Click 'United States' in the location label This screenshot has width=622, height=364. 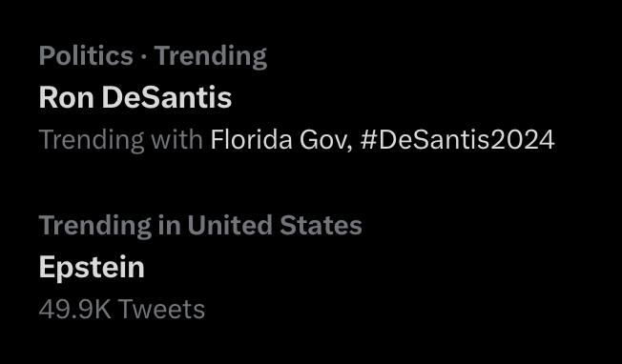[275, 225]
